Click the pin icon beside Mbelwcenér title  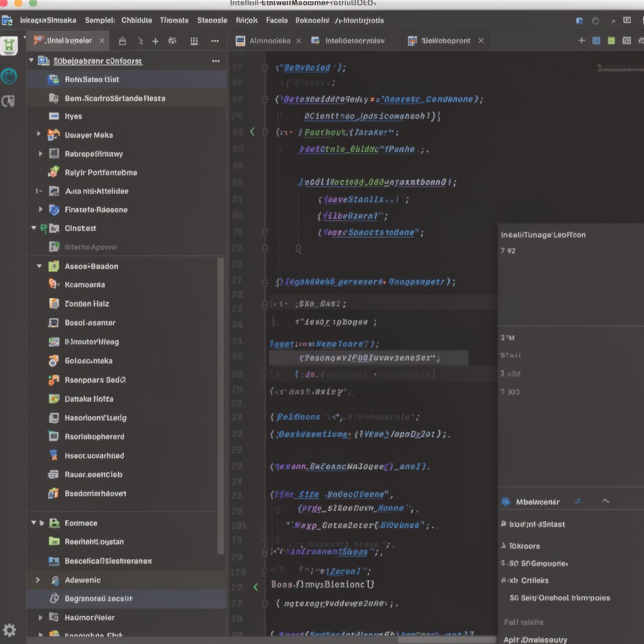point(579,501)
